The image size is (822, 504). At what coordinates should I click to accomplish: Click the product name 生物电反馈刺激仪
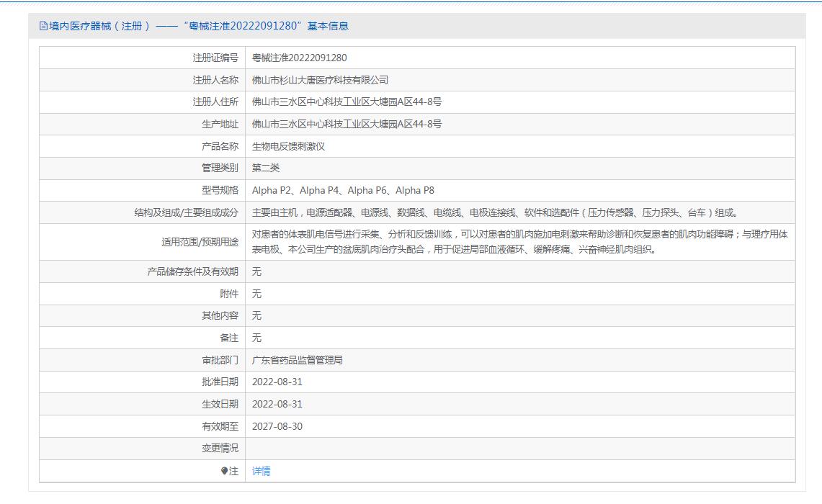(x=288, y=146)
